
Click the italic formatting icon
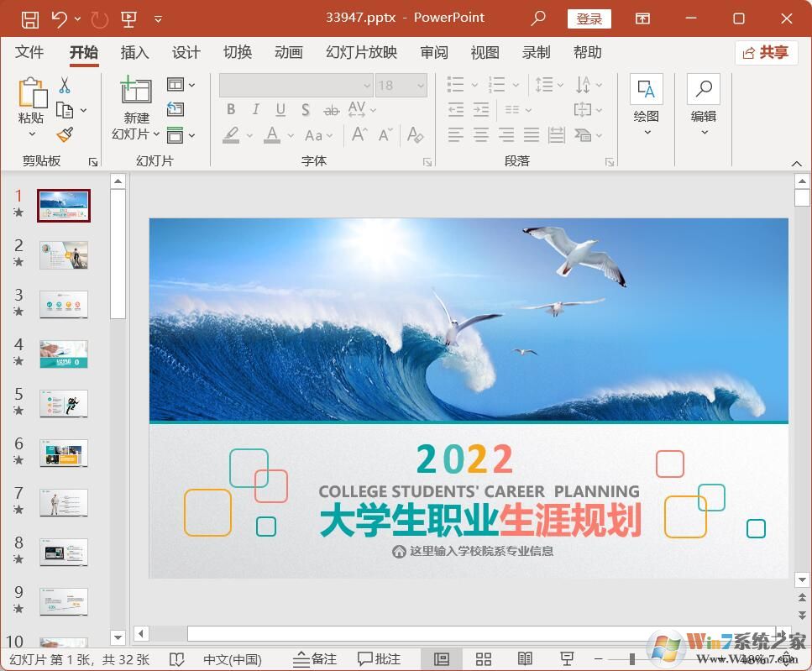[x=255, y=109]
